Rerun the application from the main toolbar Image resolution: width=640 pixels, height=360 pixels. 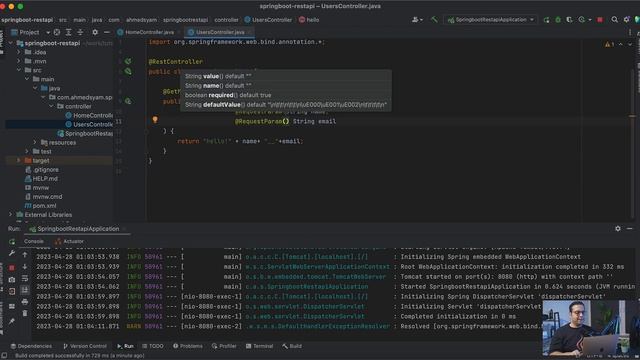tap(546, 20)
